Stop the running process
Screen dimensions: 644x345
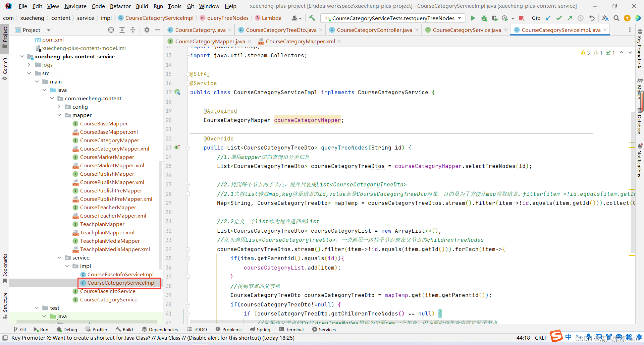click(521, 18)
